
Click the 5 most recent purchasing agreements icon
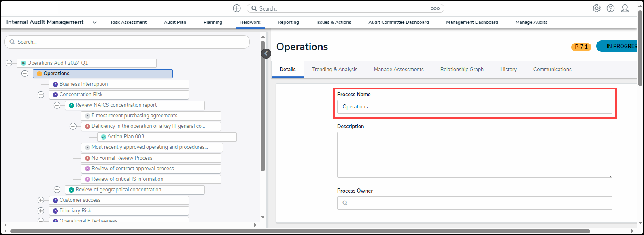point(87,116)
